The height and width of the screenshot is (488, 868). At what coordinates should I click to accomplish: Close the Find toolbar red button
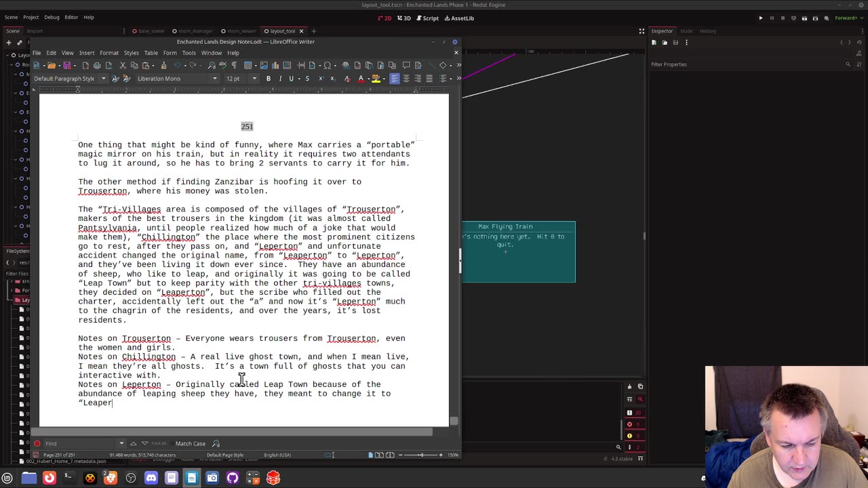click(37, 443)
